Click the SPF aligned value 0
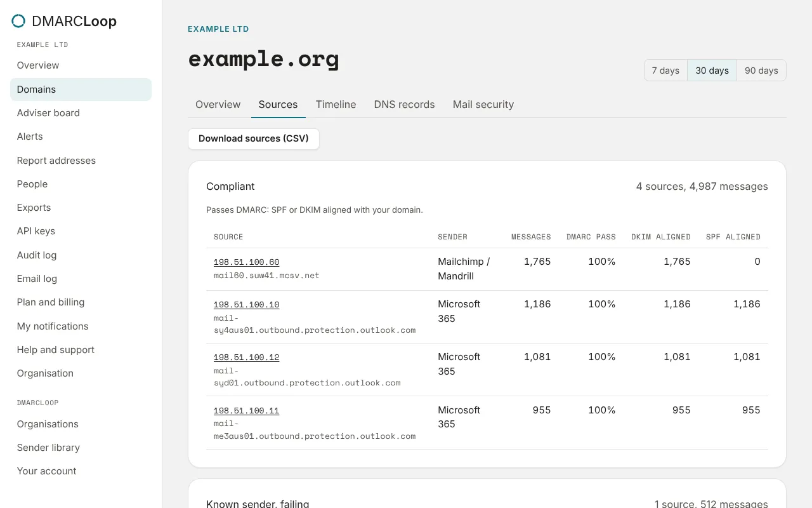Screen dimensions: 812x508 (x=757, y=262)
